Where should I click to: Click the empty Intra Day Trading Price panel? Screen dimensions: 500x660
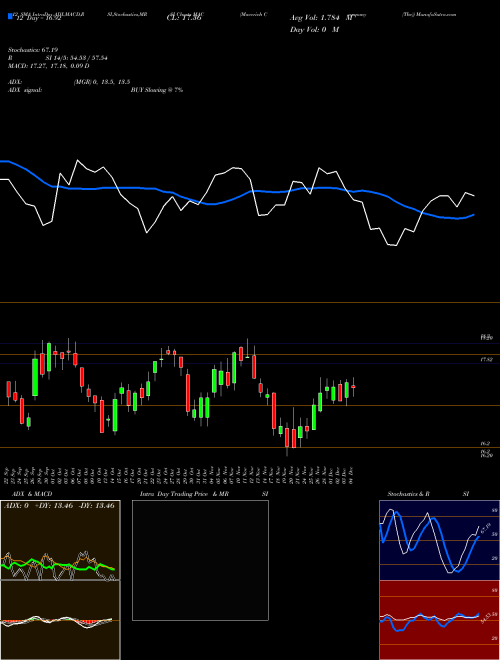pyautogui.click(x=200, y=560)
